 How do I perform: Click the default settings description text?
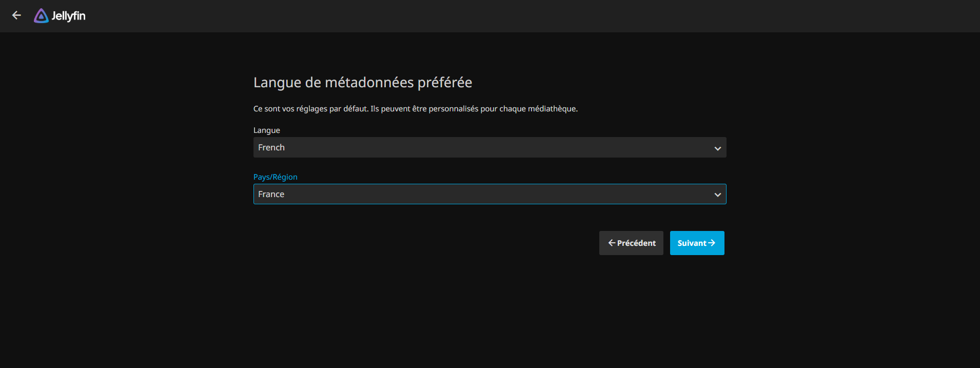(415, 109)
